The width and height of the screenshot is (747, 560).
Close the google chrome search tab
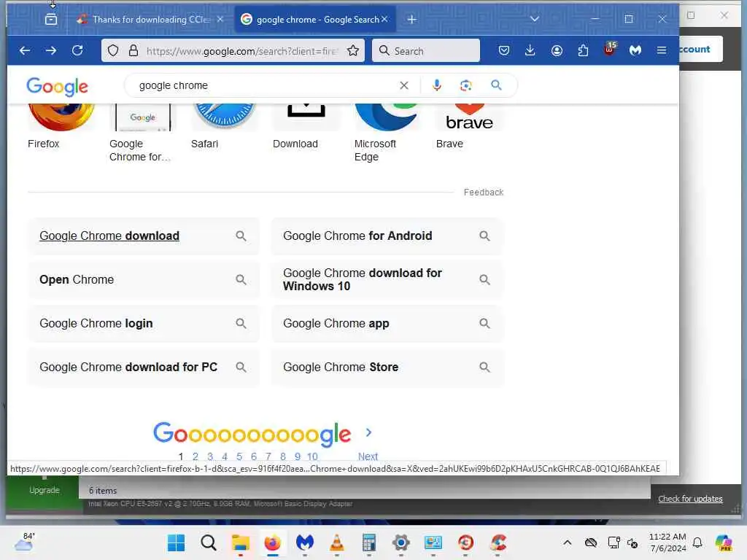pos(384,19)
